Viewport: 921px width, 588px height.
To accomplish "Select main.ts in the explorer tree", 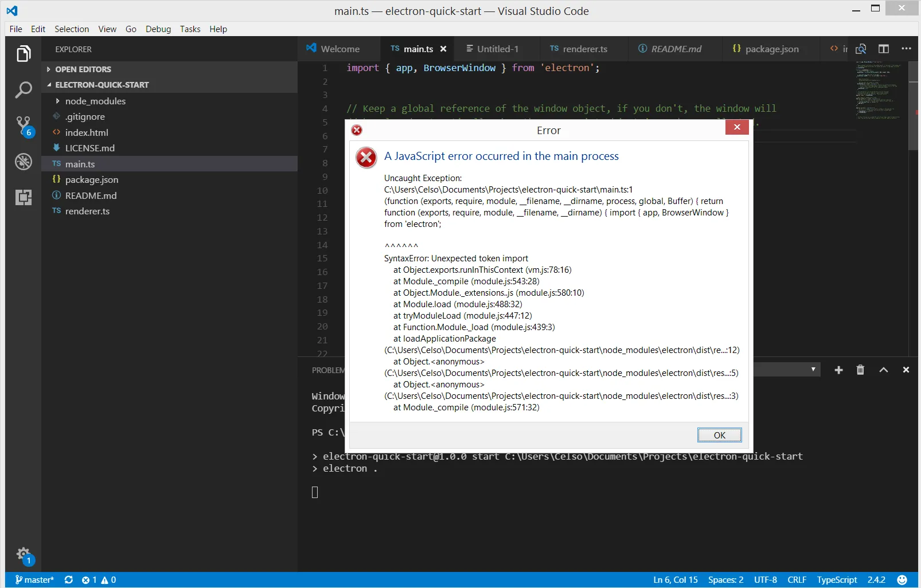I will (169, 164).
